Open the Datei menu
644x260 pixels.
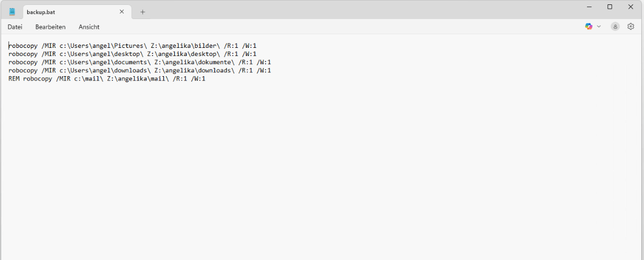click(15, 27)
